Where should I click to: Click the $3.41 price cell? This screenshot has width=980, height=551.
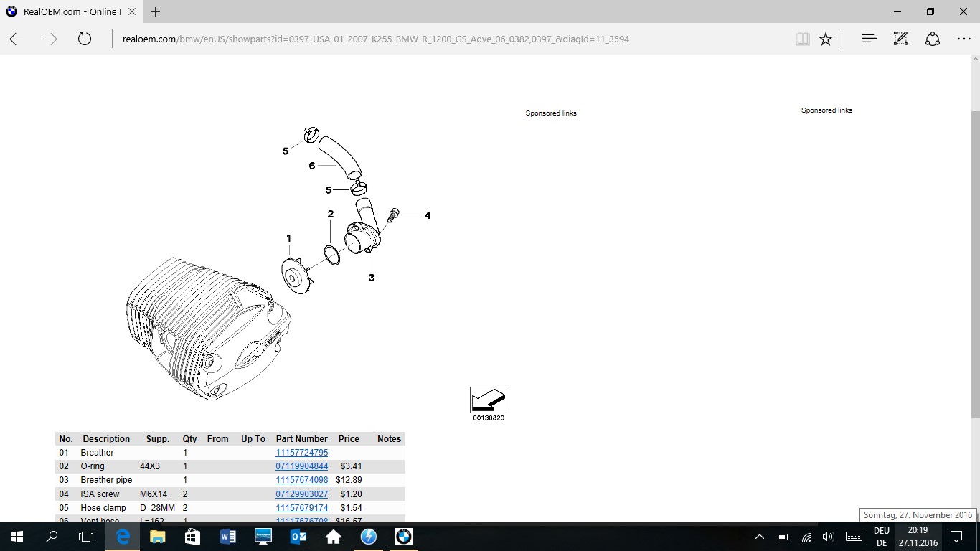[x=352, y=466]
